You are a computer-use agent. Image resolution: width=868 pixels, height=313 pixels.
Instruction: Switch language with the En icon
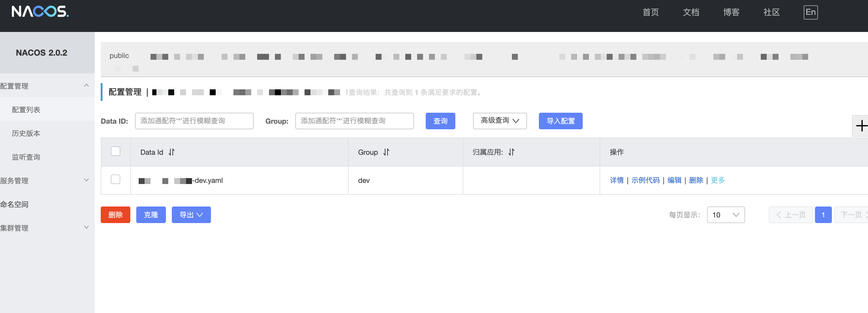point(811,12)
